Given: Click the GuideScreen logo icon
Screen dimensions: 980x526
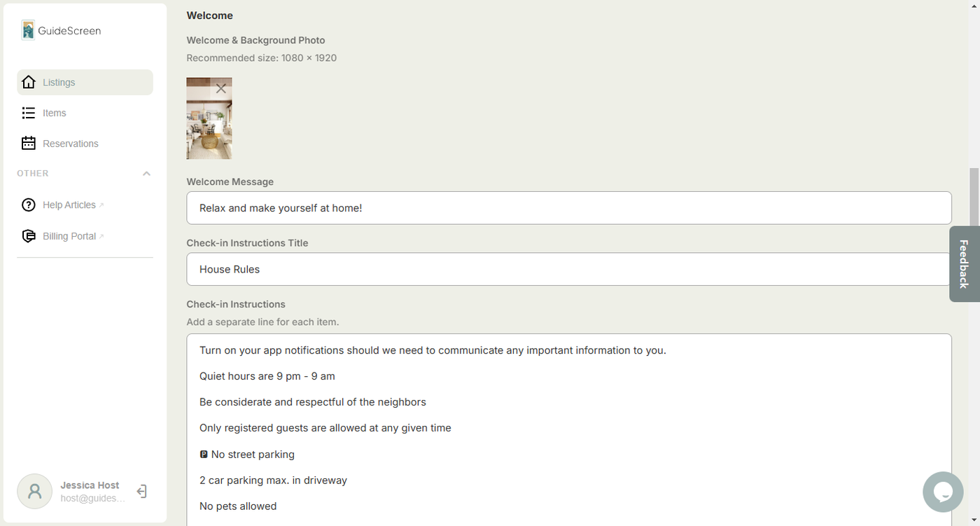Looking at the screenshot, I should [x=28, y=30].
